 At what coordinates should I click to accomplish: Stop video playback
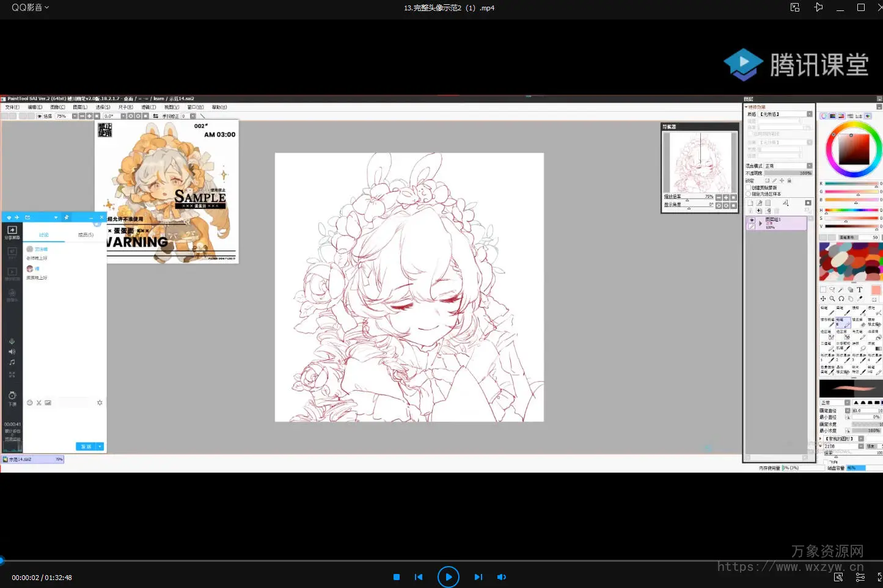(397, 577)
